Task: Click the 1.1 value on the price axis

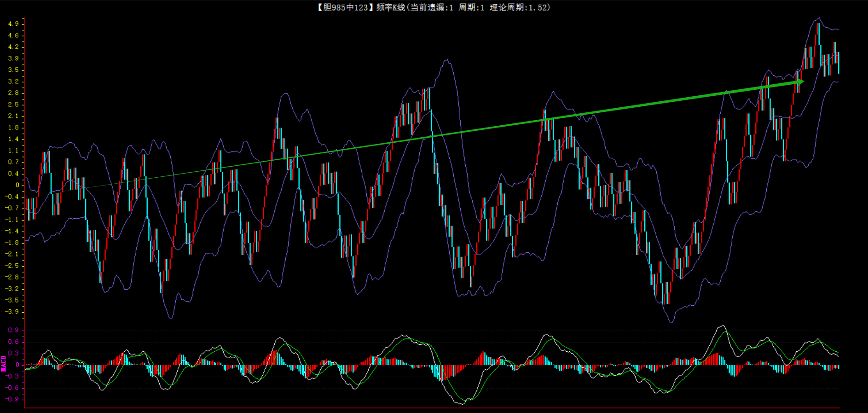Action: [13, 151]
